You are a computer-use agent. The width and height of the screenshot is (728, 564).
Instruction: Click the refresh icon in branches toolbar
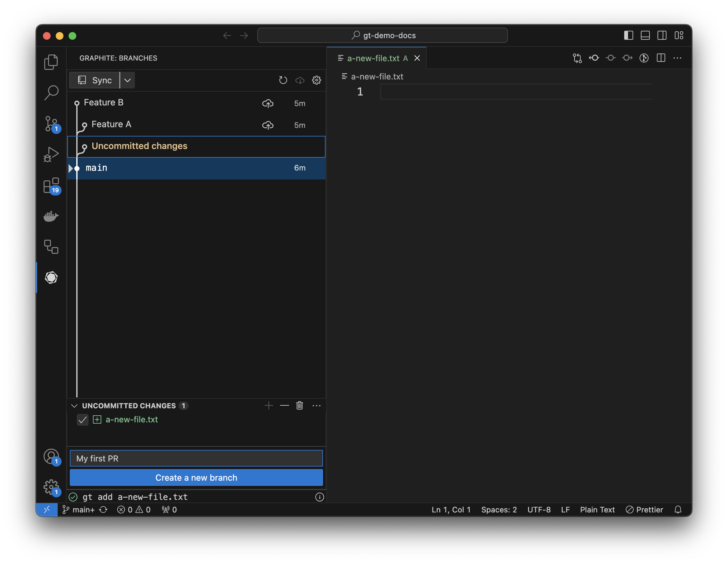point(283,80)
